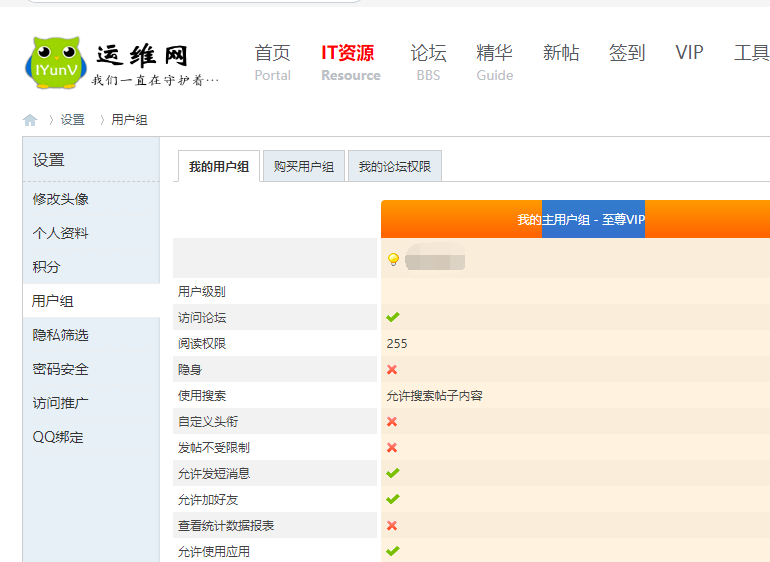Open the 首页 Portal nav item
This screenshot has width=770, height=562.
[x=273, y=62]
